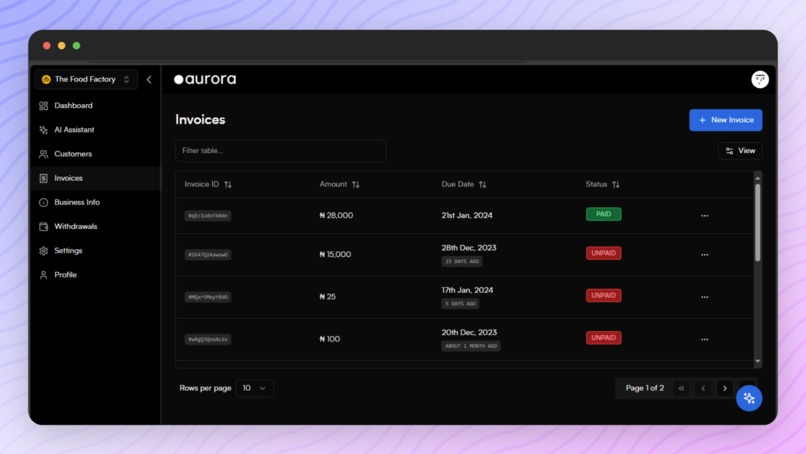
Task: Sort by Amount column
Action: [x=340, y=184]
